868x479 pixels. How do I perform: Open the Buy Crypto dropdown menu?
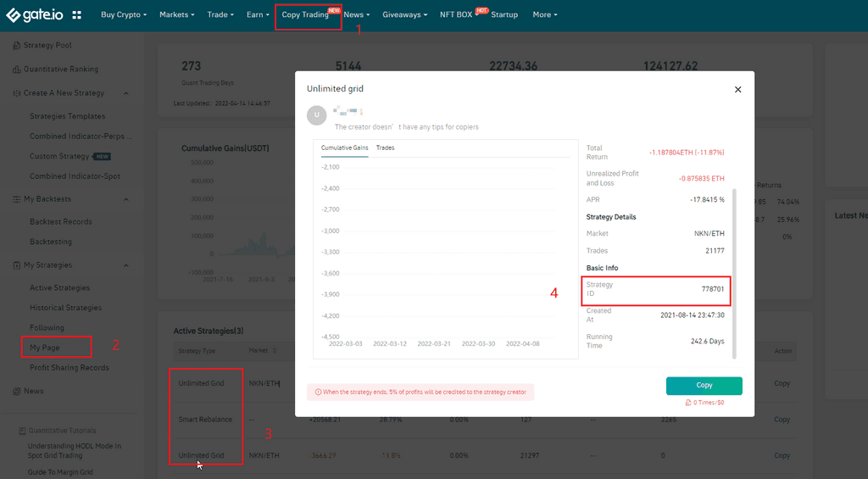tap(123, 14)
